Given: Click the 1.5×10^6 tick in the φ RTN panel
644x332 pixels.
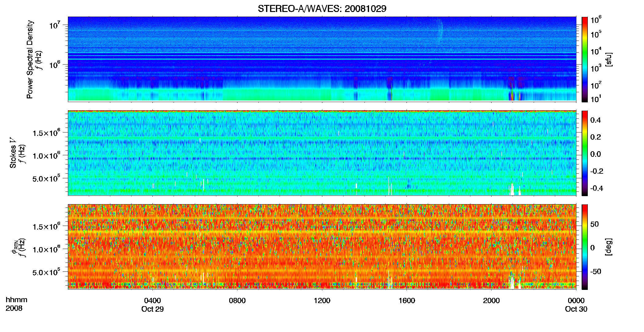Looking at the screenshot, I should [x=46, y=227].
